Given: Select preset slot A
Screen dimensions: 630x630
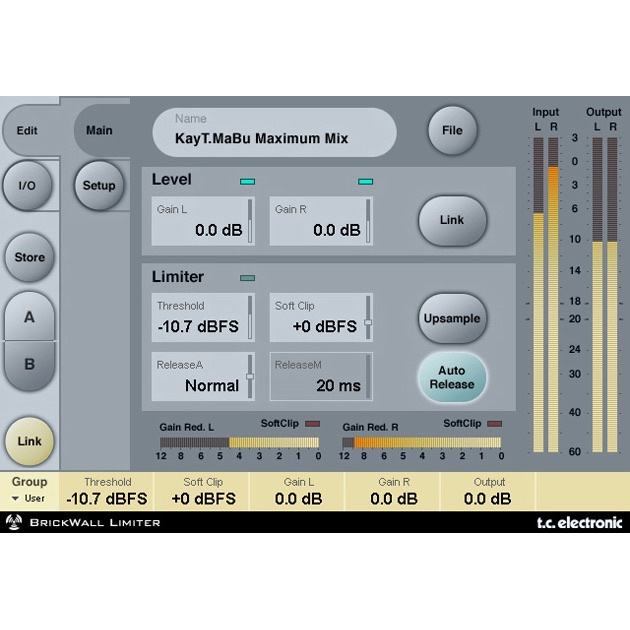Looking at the screenshot, I should click(29, 317).
